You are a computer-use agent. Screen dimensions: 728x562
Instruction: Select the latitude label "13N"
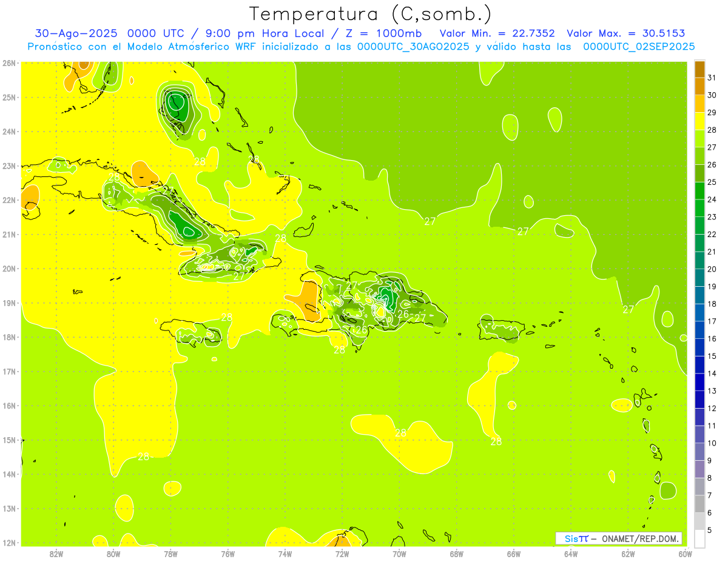[9, 509]
